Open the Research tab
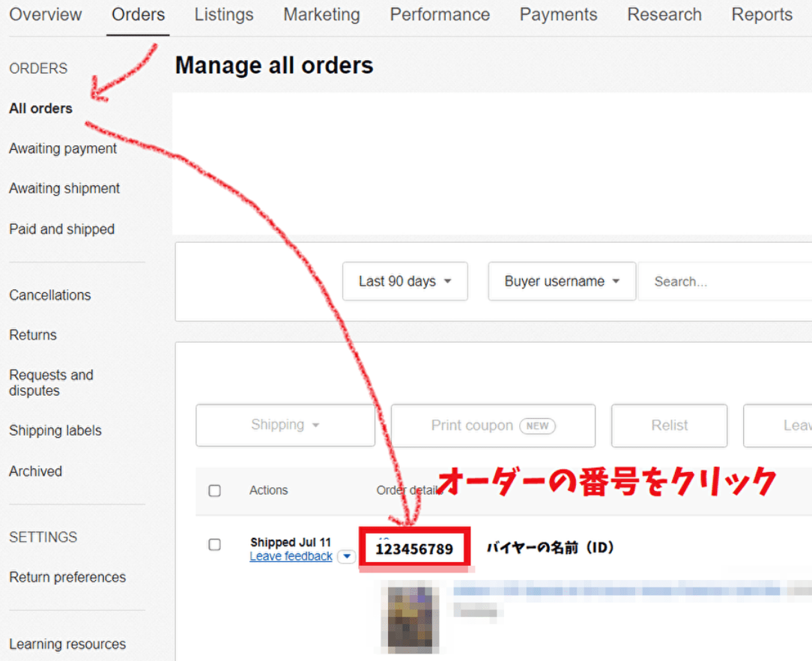Image resolution: width=812 pixels, height=661 pixels. coord(664,14)
